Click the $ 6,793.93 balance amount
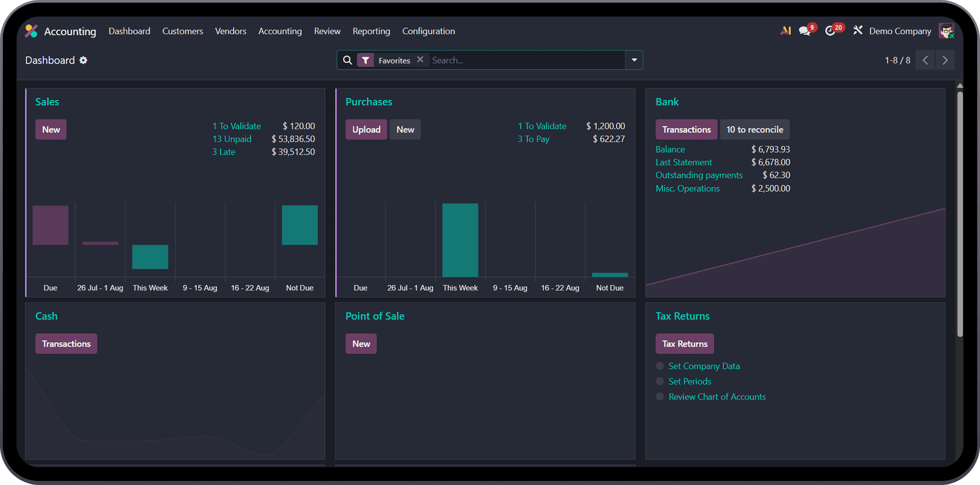Screen dimensions: 980x485 coord(771,150)
